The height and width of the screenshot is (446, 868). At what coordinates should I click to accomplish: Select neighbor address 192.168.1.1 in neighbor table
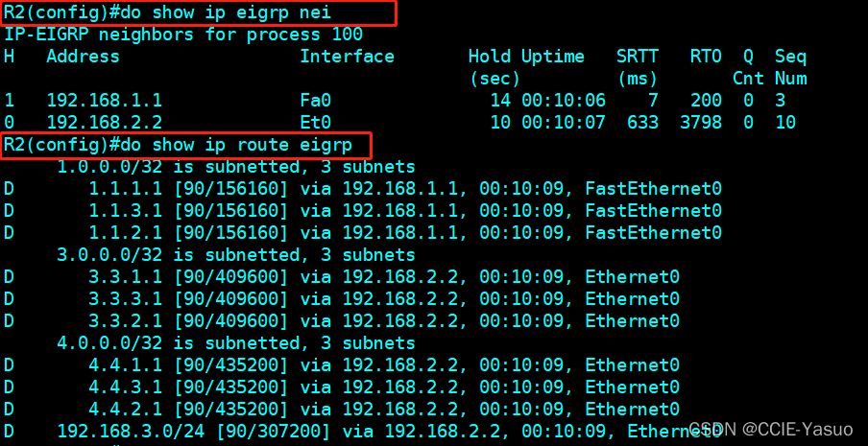(104, 100)
